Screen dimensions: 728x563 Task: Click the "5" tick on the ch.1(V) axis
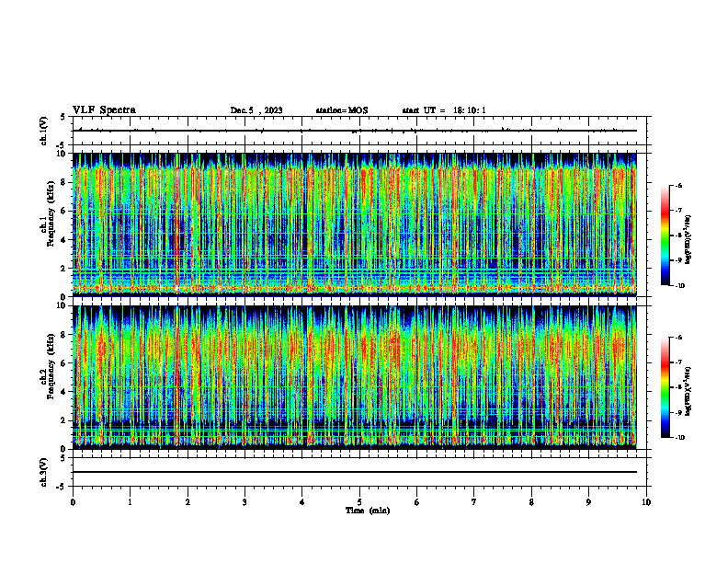[x=63, y=117]
